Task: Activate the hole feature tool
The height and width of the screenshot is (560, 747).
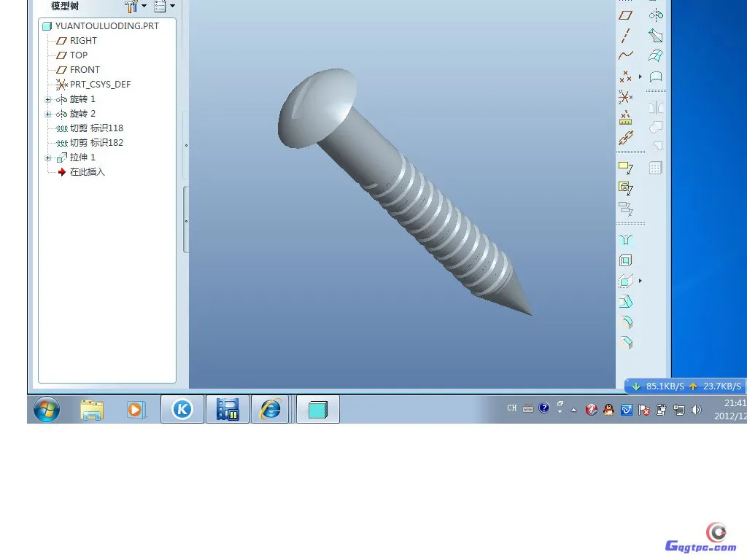Action: pyautogui.click(x=625, y=240)
